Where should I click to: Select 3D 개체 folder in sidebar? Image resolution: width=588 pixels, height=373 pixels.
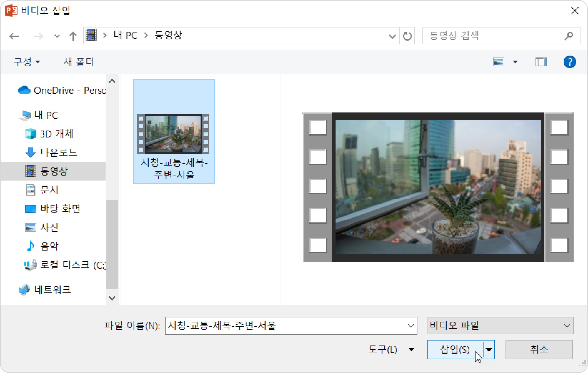57,134
